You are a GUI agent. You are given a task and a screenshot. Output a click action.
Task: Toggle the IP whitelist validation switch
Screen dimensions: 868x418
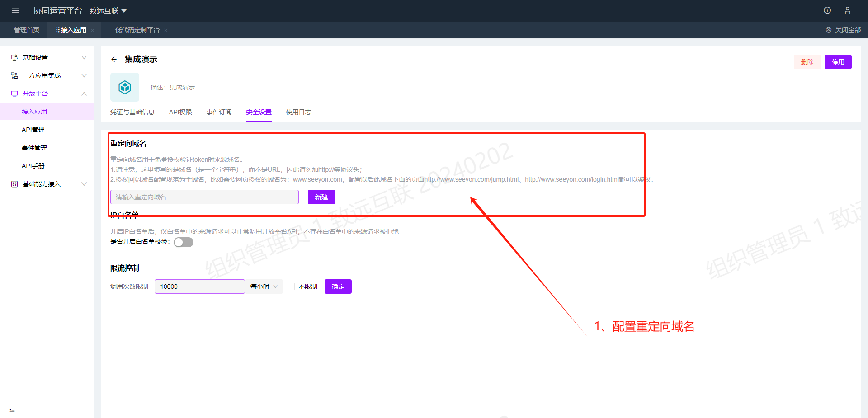pos(184,242)
